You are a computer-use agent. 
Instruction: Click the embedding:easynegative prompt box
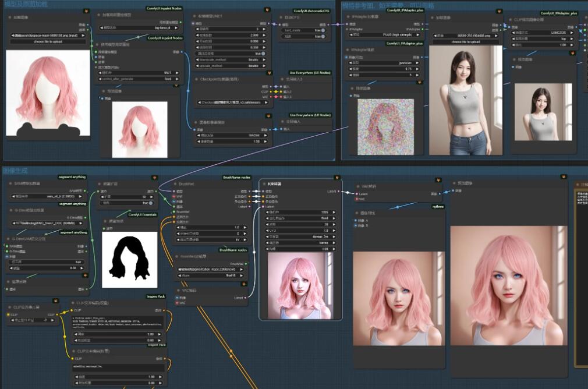pos(118,367)
